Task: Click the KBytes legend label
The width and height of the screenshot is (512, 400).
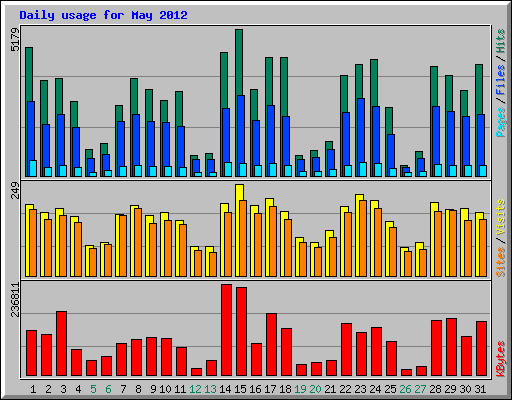Action: pos(501,359)
